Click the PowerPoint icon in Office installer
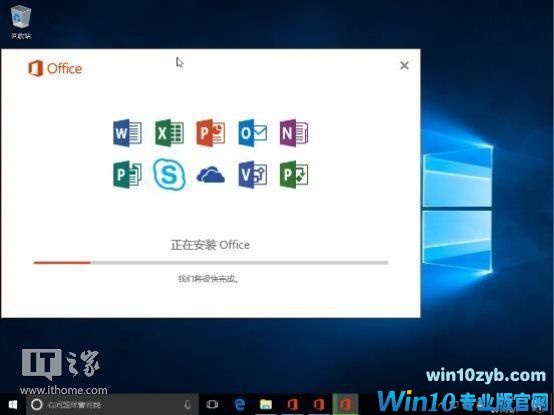 point(211,133)
